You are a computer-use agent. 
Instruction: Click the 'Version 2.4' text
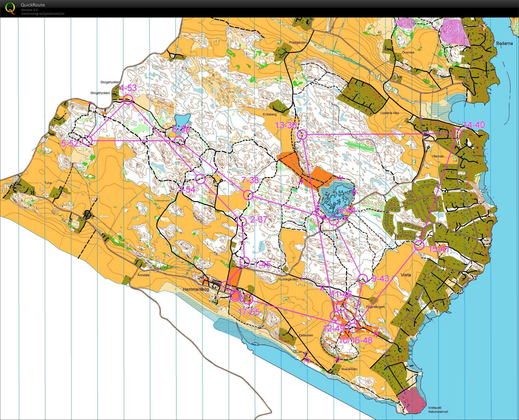tap(29, 10)
